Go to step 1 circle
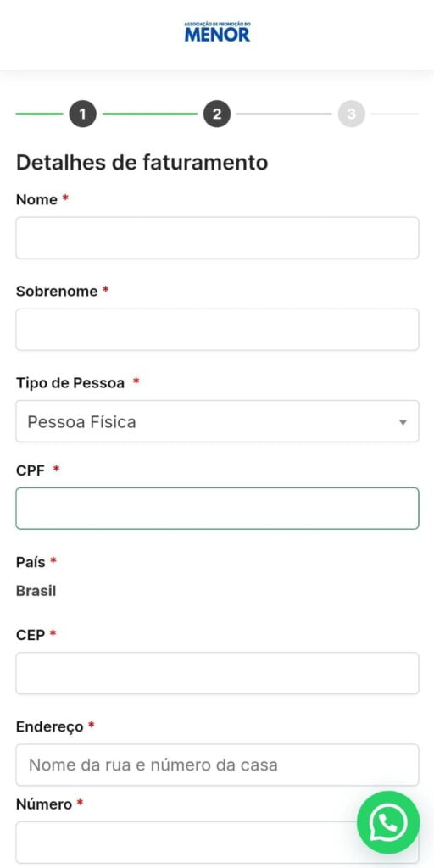The width and height of the screenshot is (434, 868). coord(82,114)
